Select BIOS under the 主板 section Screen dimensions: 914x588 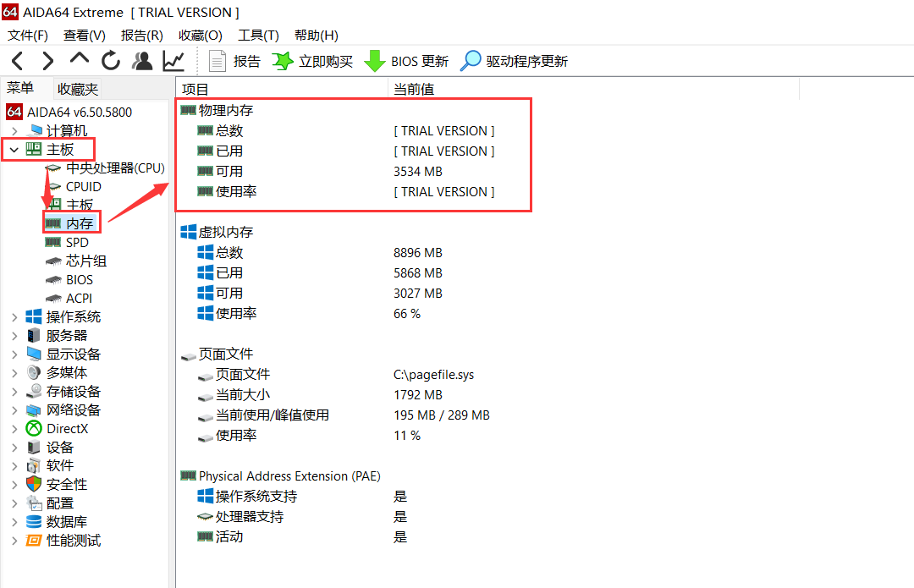coord(76,279)
